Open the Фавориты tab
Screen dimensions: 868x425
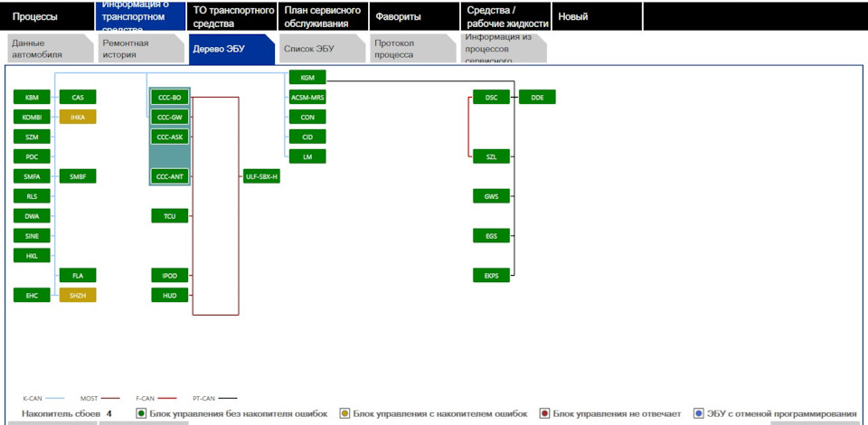pos(414,16)
